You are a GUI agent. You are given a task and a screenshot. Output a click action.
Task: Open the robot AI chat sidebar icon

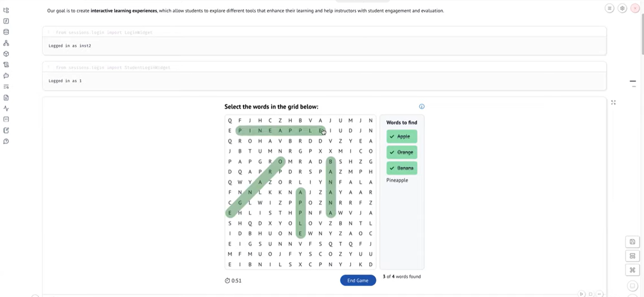[6, 76]
